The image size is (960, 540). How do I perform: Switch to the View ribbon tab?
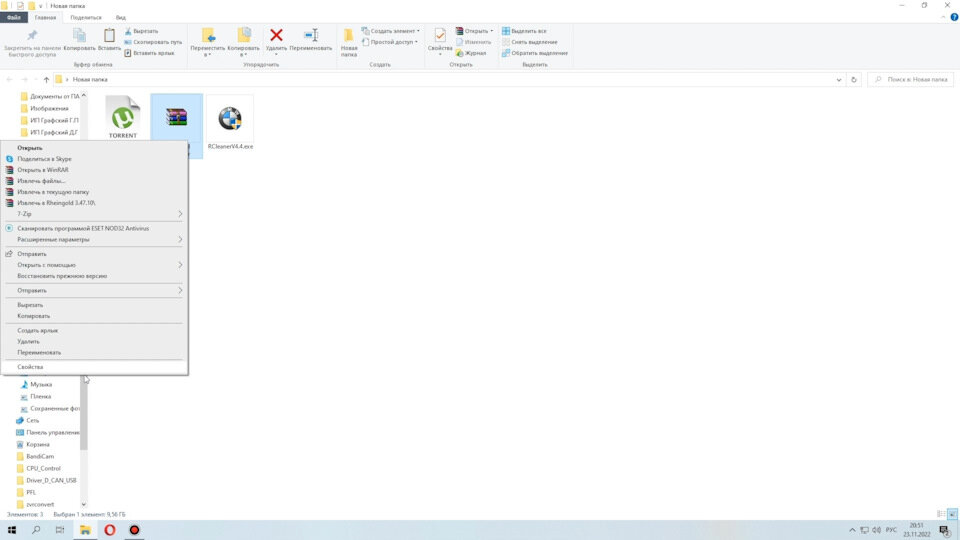[x=121, y=17]
